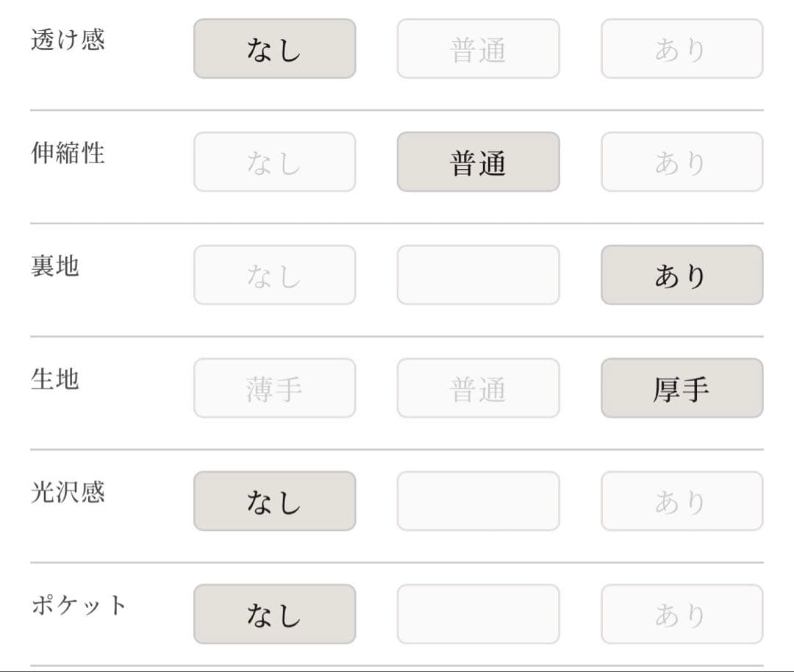Select 普通 for 透け感
The image size is (794, 672).
pyautogui.click(x=478, y=49)
